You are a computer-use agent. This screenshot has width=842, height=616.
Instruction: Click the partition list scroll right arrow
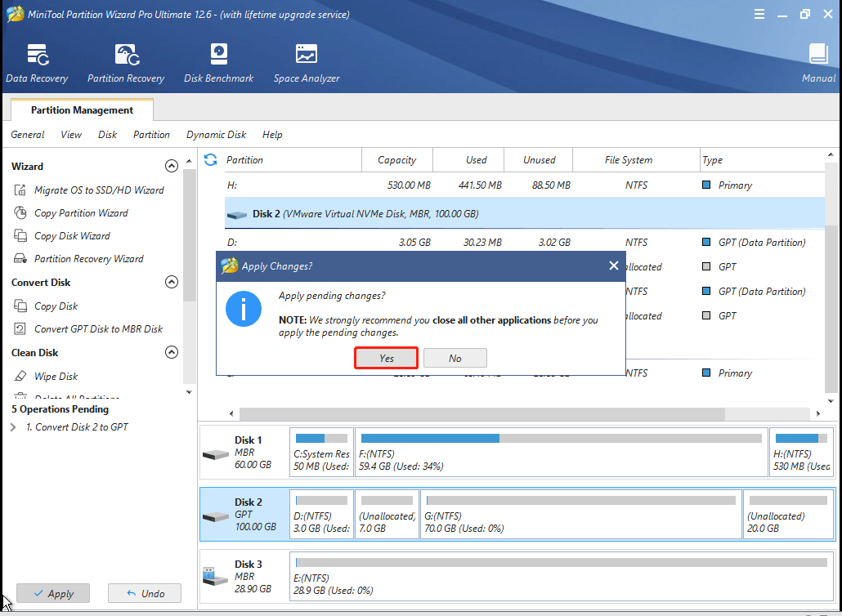(x=818, y=413)
